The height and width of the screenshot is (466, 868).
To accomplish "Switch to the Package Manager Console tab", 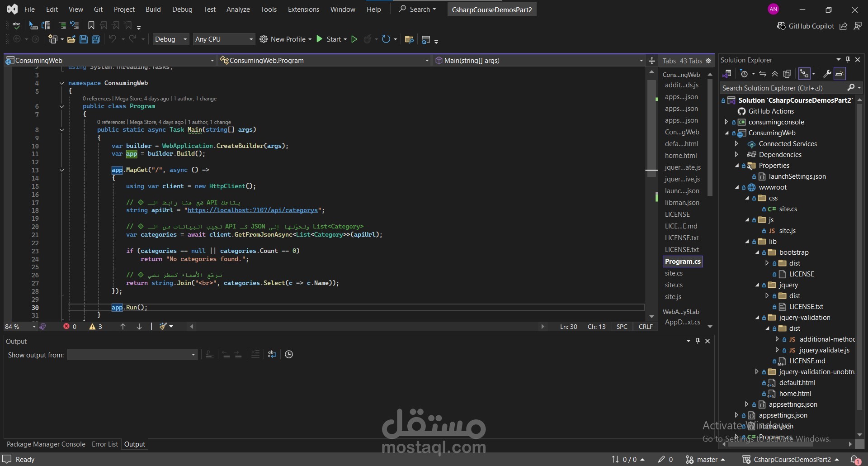I will click(x=46, y=444).
